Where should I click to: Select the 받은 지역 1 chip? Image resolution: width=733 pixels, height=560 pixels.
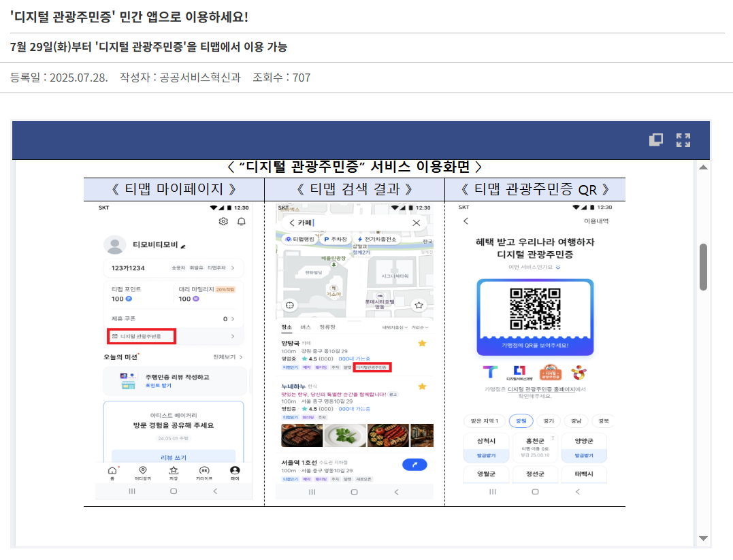click(x=485, y=421)
